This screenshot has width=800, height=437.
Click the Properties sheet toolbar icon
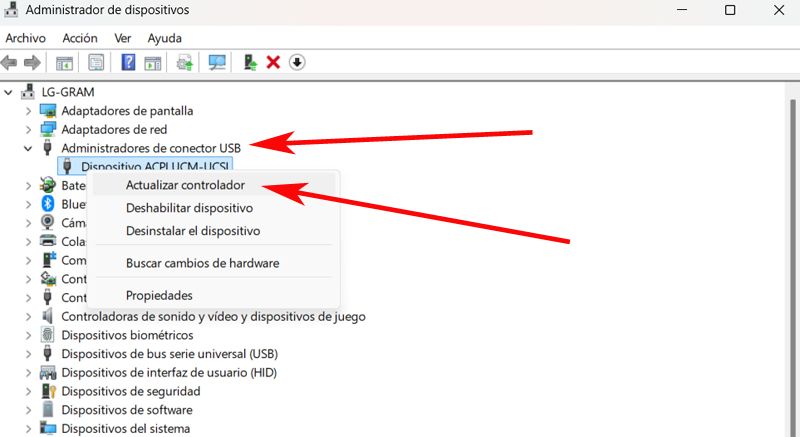pyautogui.click(x=96, y=62)
